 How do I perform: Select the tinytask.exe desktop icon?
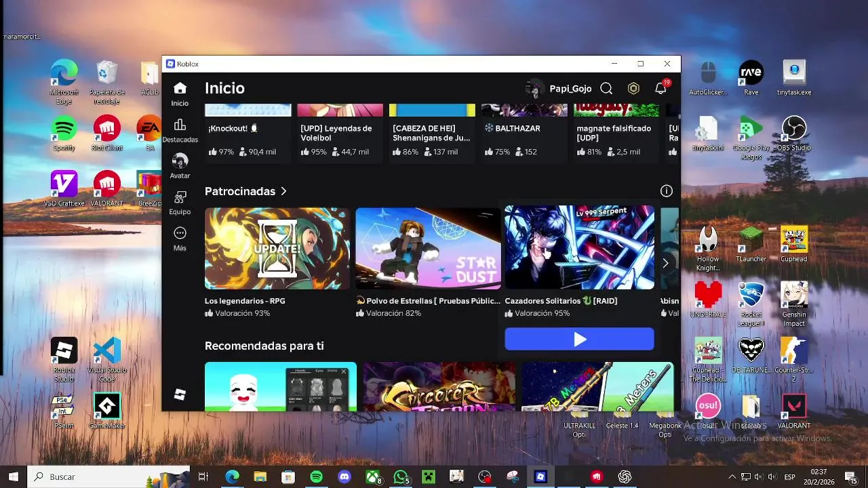tap(793, 78)
